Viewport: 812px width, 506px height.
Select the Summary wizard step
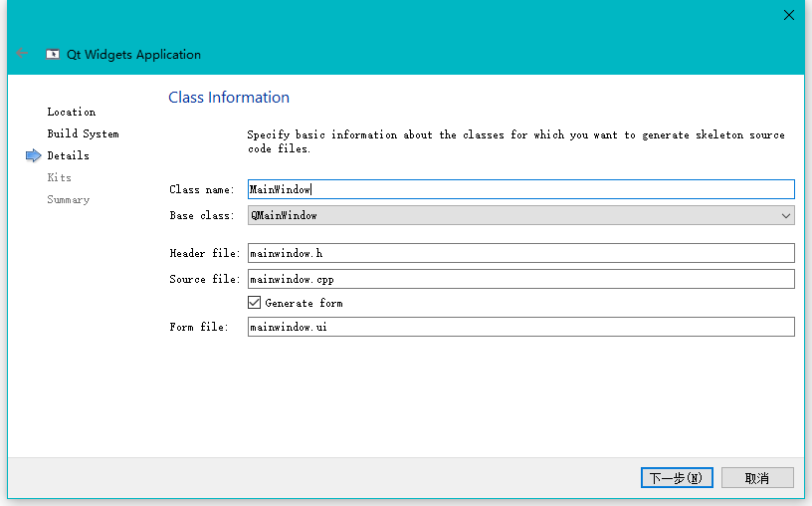click(69, 199)
